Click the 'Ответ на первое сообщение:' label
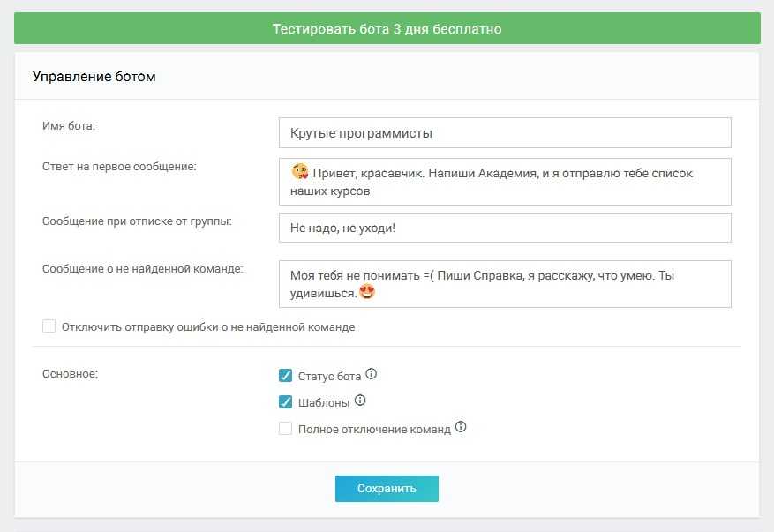 point(119,166)
